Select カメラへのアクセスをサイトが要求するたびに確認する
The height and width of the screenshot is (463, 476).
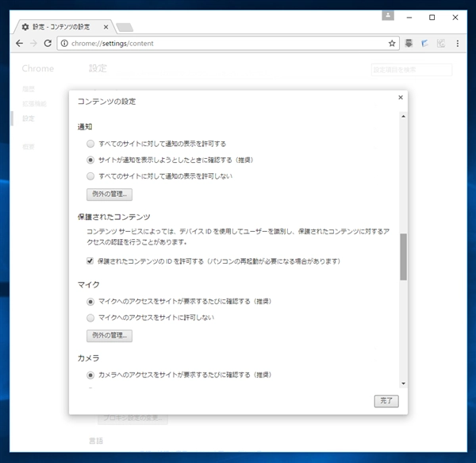tap(90, 375)
